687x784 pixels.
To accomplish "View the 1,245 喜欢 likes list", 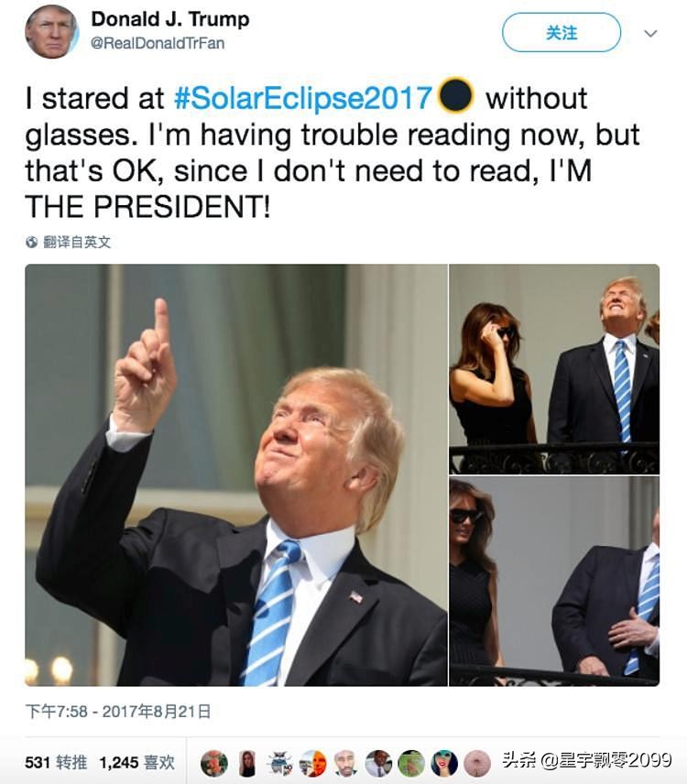I will pyautogui.click(x=137, y=763).
